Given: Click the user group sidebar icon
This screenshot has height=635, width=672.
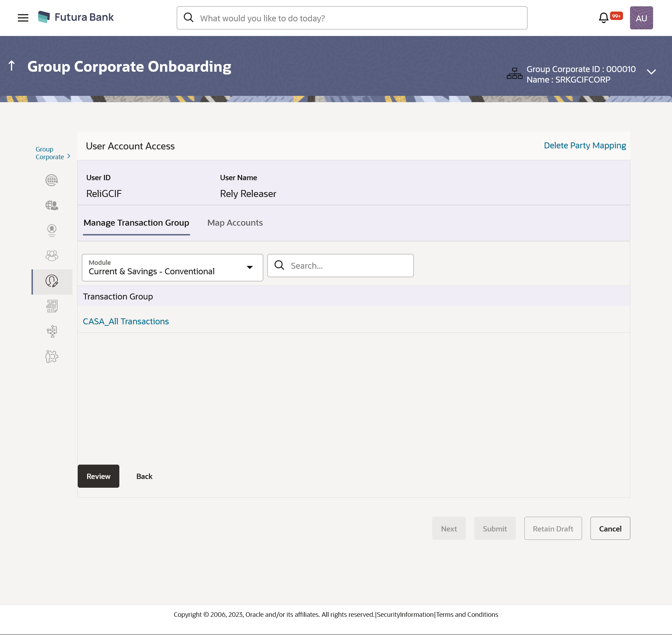Looking at the screenshot, I should [52, 256].
